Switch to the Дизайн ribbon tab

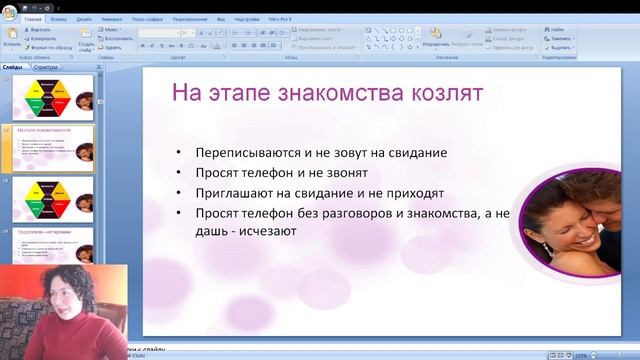(84, 19)
